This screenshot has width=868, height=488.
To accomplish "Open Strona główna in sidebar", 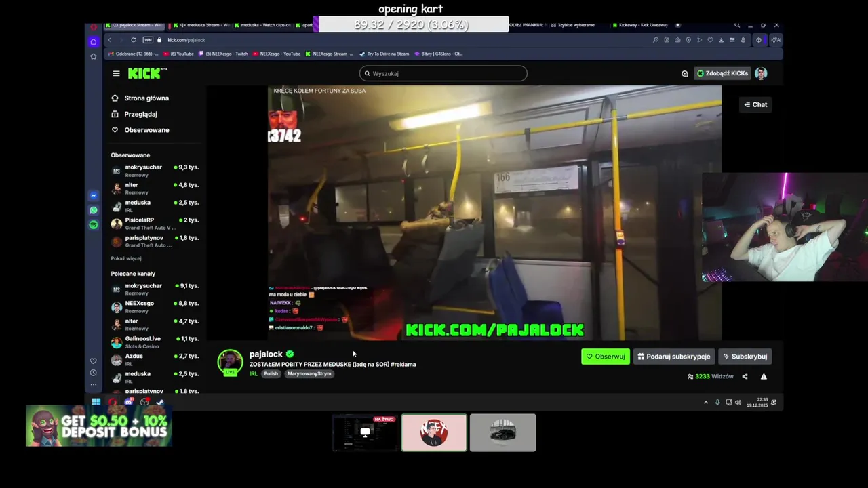I will (x=140, y=98).
